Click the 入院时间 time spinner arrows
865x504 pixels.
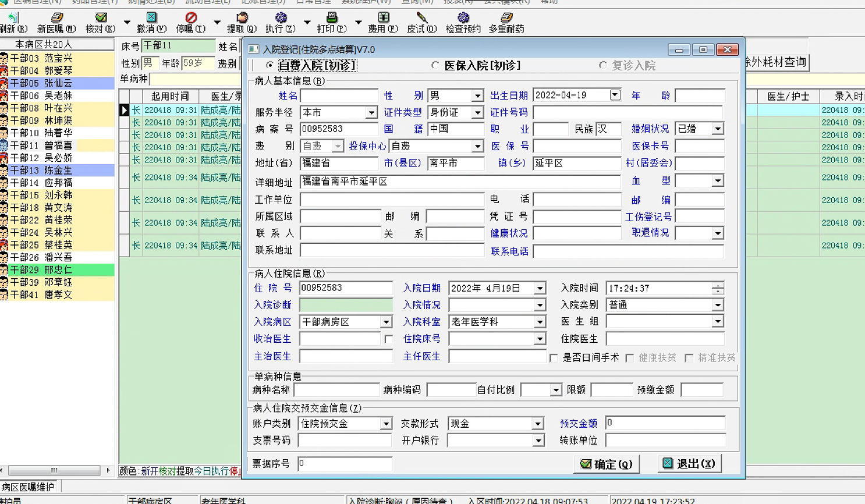[x=718, y=288]
